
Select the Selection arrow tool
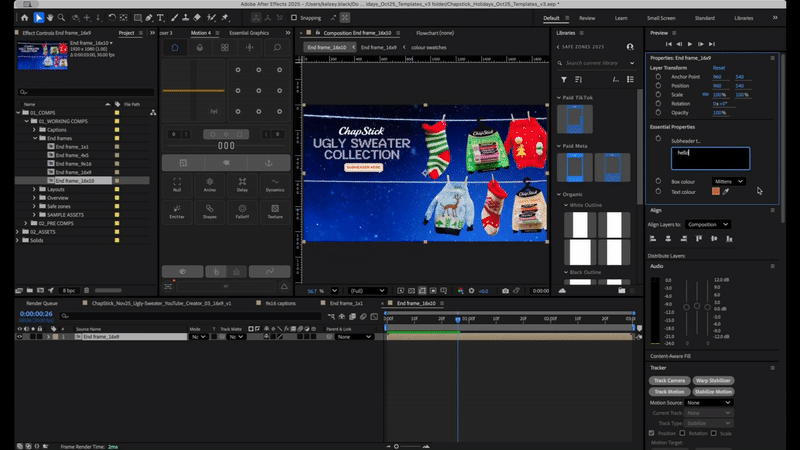[x=38, y=18]
